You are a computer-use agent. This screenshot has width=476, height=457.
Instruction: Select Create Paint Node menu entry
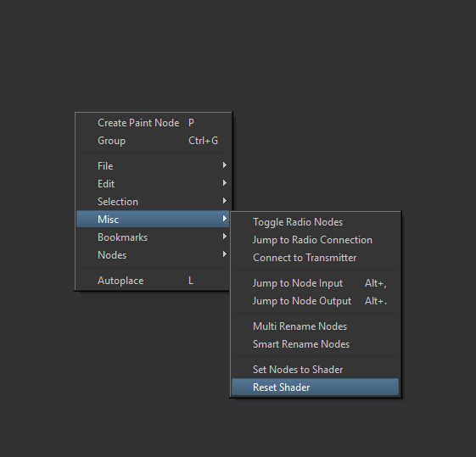coord(153,123)
